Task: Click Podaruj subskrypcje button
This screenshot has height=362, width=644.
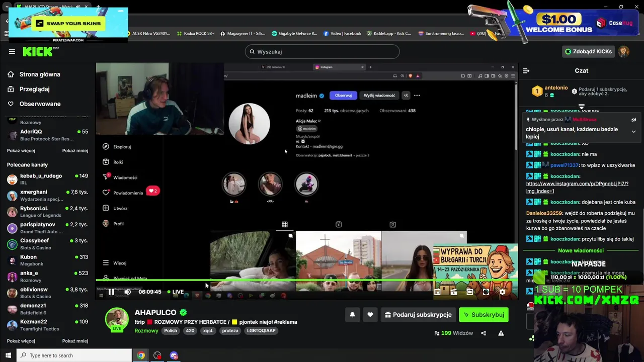Action: (418, 315)
